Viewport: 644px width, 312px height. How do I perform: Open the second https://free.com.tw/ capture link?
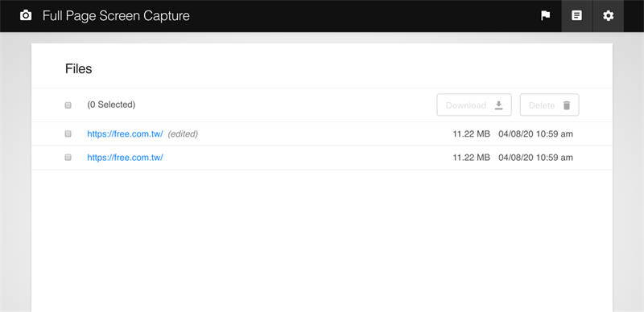125,158
